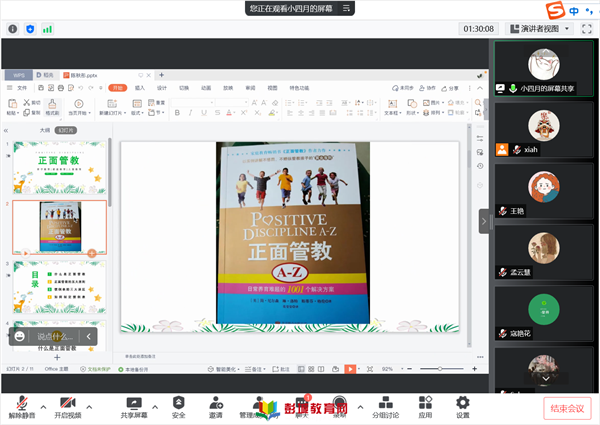Click the 分享 share button in WPS
This screenshot has width=600, height=425.
(450, 88)
